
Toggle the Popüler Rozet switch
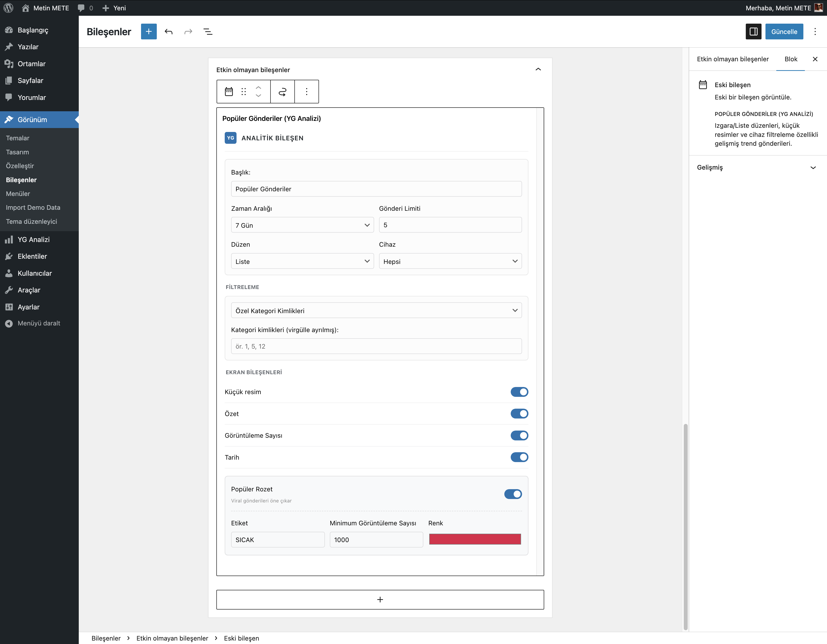pyautogui.click(x=513, y=494)
